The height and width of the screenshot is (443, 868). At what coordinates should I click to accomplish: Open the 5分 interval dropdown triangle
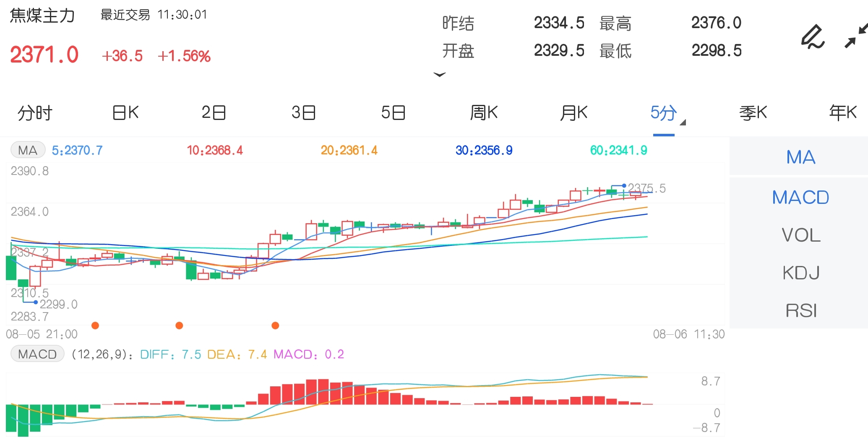click(683, 122)
